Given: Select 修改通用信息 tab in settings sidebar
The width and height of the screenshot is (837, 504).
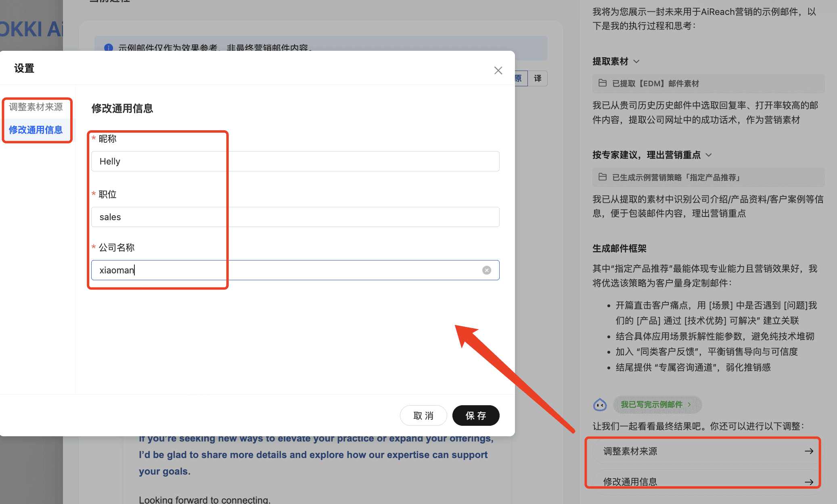Looking at the screenshot, I should click(36, 130).
